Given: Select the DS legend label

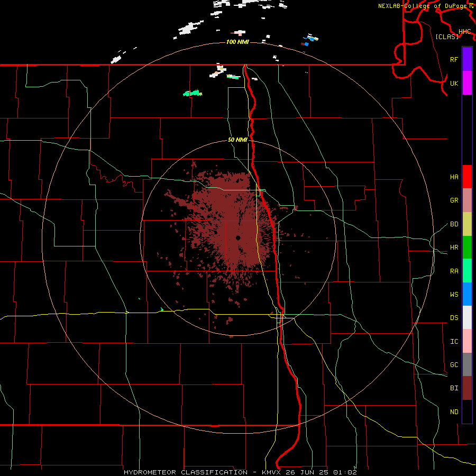Looking at the screenshot, I should (454, 318).
